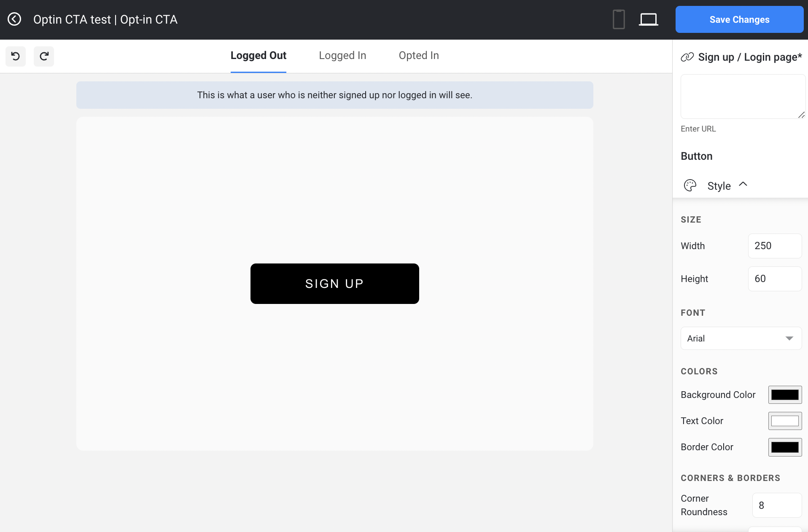
Task: Click the 'Background Color' label
Action: [718, 395]
